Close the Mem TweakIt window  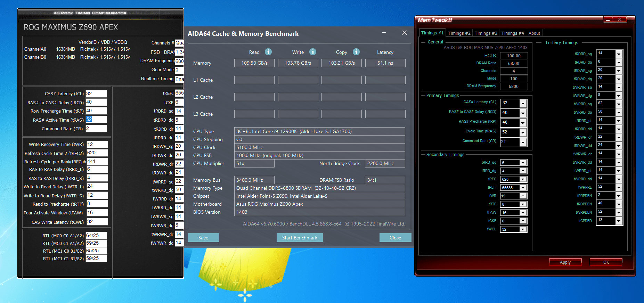pos(619,19)
